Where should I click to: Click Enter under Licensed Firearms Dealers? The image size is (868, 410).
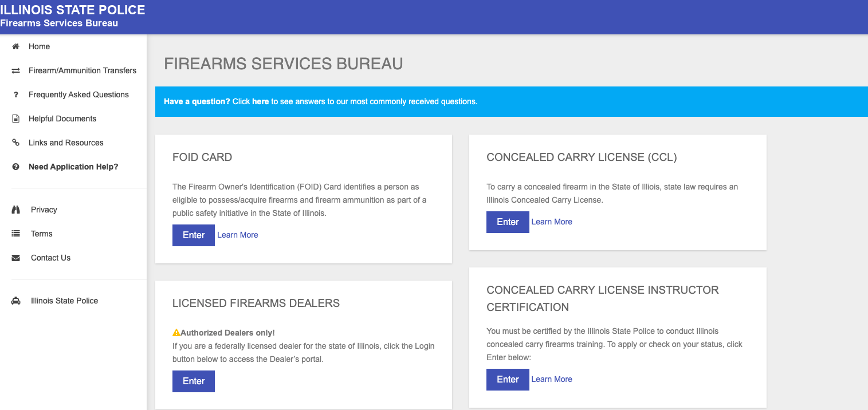click(x=194, y=381)
